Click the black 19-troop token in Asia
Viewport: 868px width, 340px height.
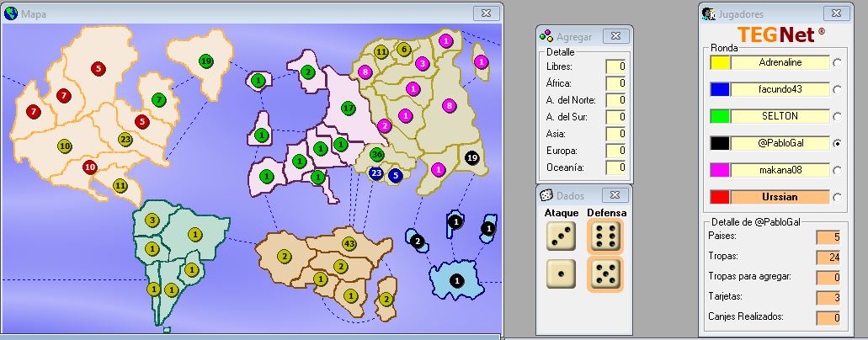tap(471, 158)
